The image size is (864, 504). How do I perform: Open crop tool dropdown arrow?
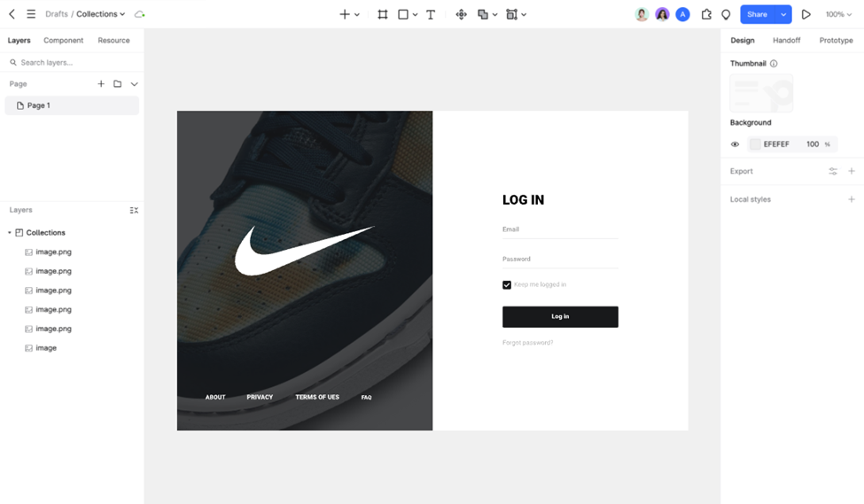[524, 15]
